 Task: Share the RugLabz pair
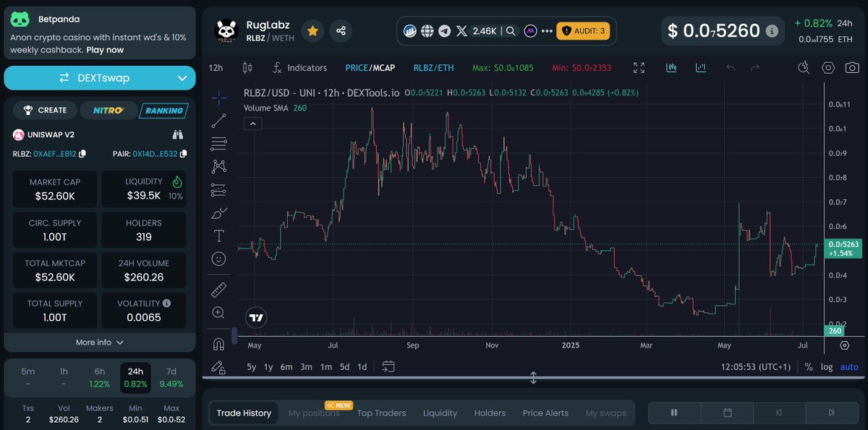341,31
